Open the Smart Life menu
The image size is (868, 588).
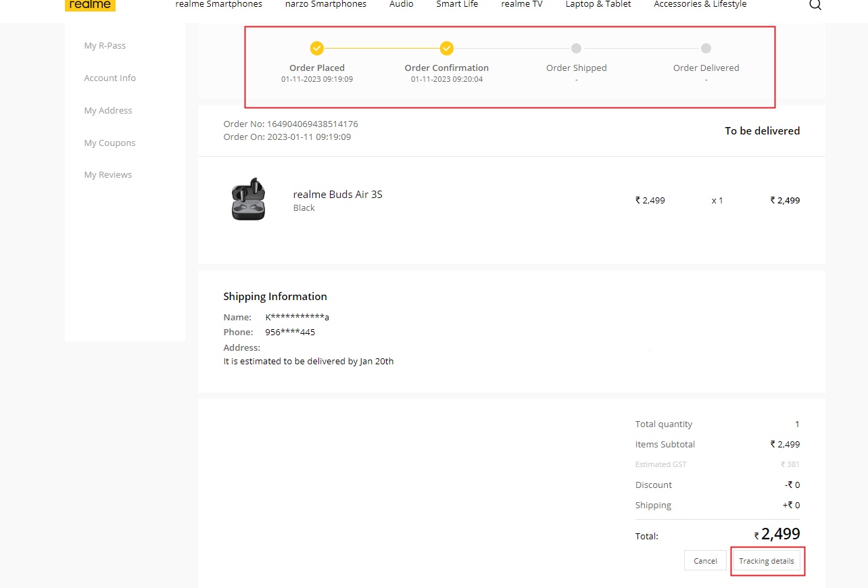point(457,4)
